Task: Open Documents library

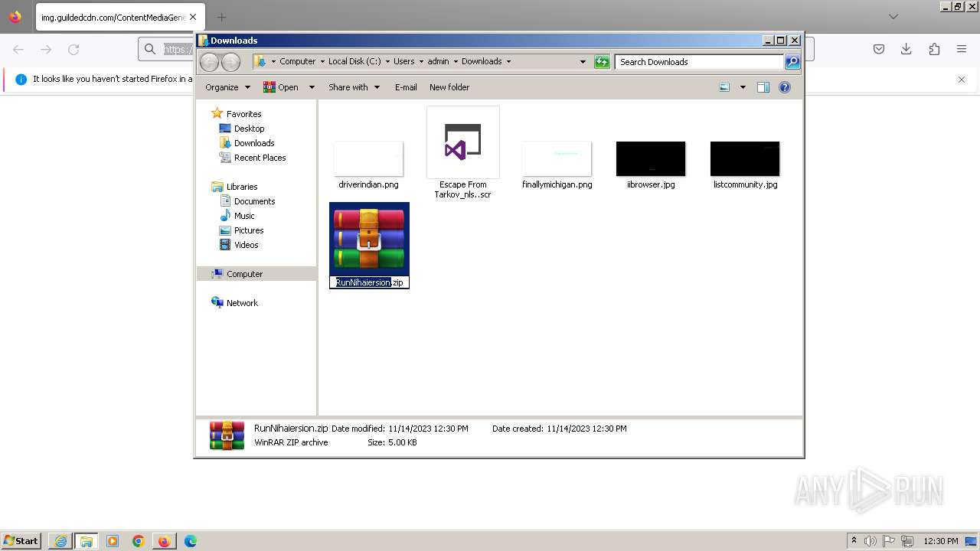Action: (254, 201)
